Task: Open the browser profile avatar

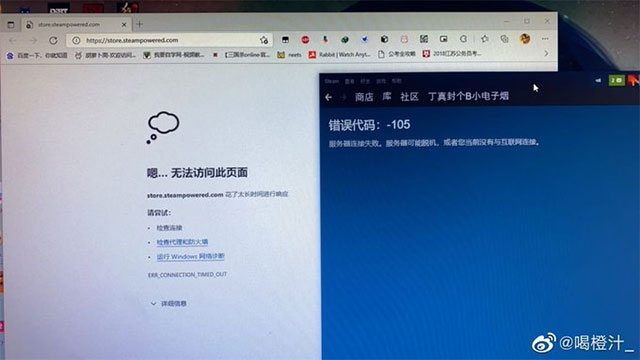Action: 525,39
